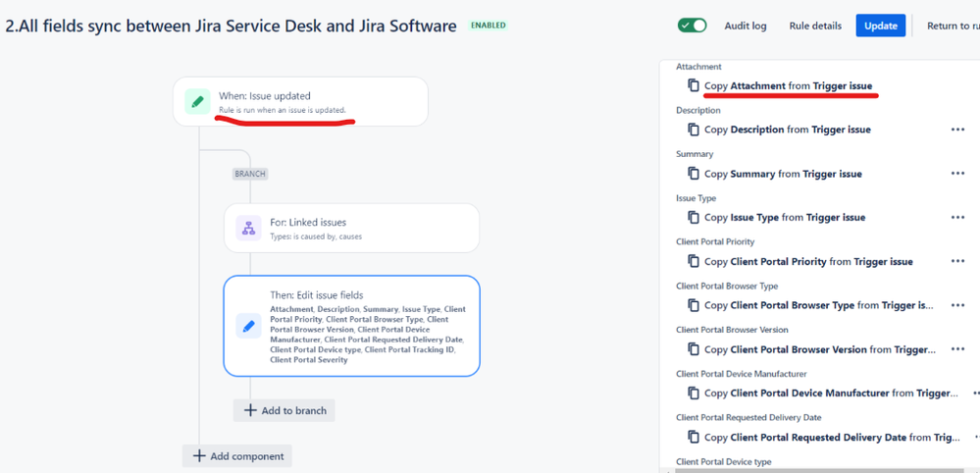980x473 pixels.
Task: Click the rule title text
Action: [x=231, y=26]
